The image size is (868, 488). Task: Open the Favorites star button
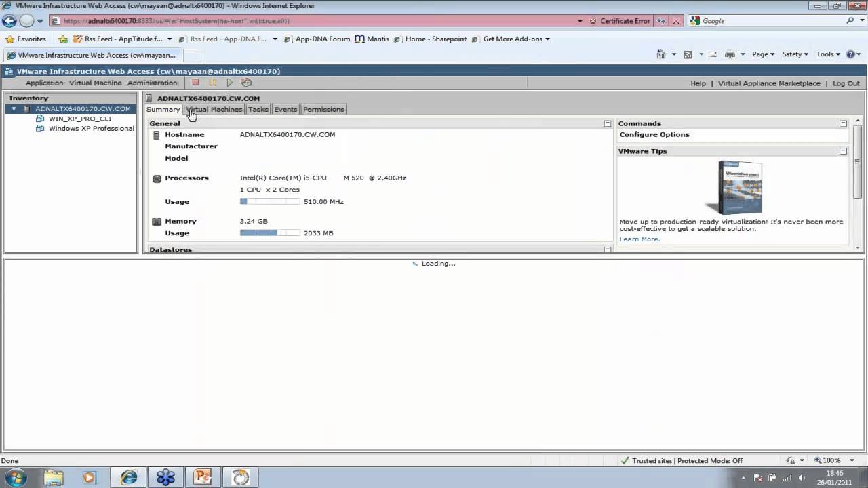point(25,39)
